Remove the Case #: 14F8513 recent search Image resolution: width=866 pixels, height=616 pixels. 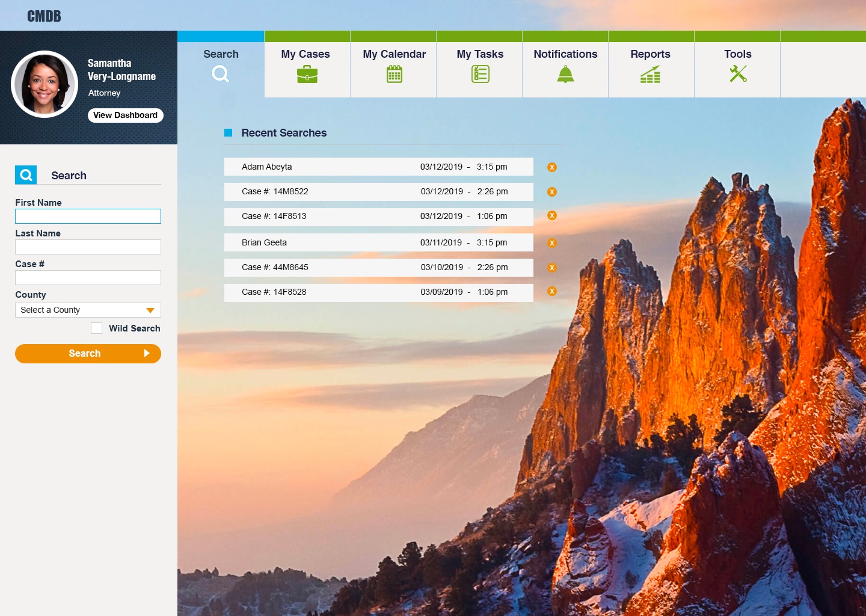pyautogui.click(x=552, y=215)
